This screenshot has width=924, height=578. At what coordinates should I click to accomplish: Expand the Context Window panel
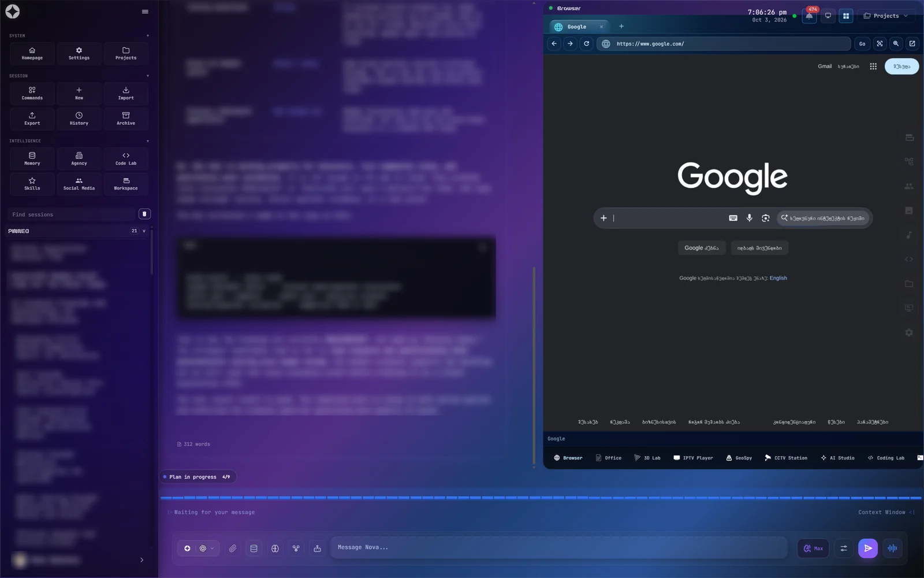(x=886, y=512)
